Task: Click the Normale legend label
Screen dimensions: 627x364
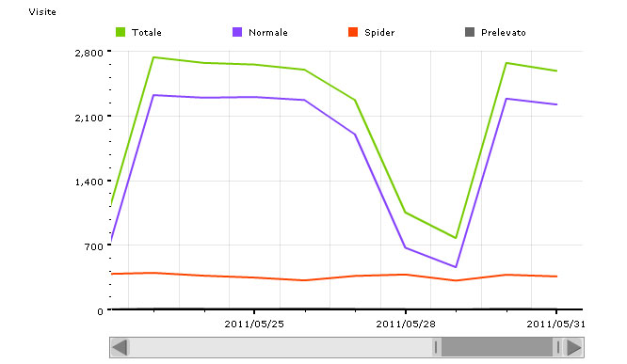Action: pyautogui.click(x=268, y=32)
